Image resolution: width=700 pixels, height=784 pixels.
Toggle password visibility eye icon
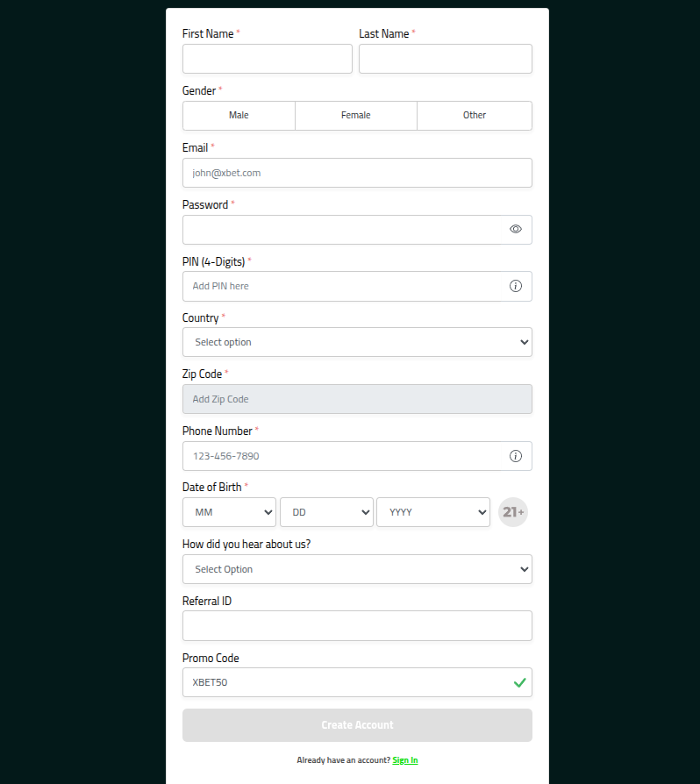click(x=516, y=229)
